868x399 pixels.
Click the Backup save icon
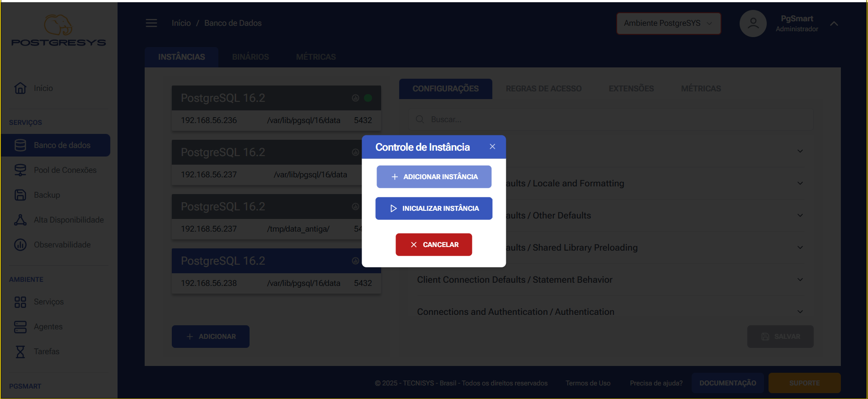click(20, 195)
